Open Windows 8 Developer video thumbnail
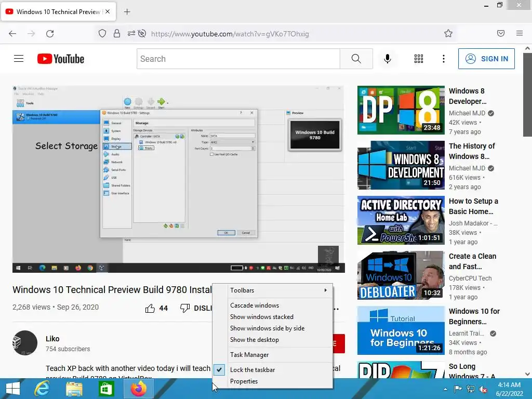Viewport: 532px width, 399px height. click(401, 110)
